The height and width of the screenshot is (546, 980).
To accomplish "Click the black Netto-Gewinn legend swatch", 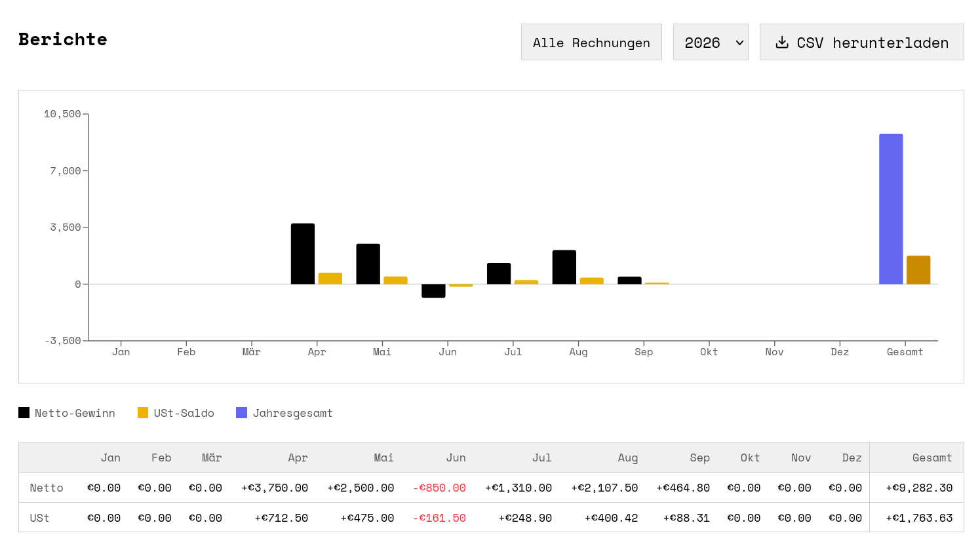I will [x=24, y=413].
